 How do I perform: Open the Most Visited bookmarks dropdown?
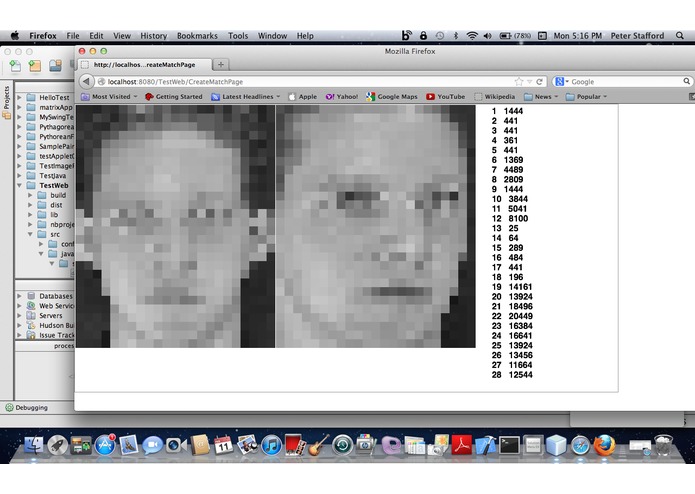tap(109, 97)
